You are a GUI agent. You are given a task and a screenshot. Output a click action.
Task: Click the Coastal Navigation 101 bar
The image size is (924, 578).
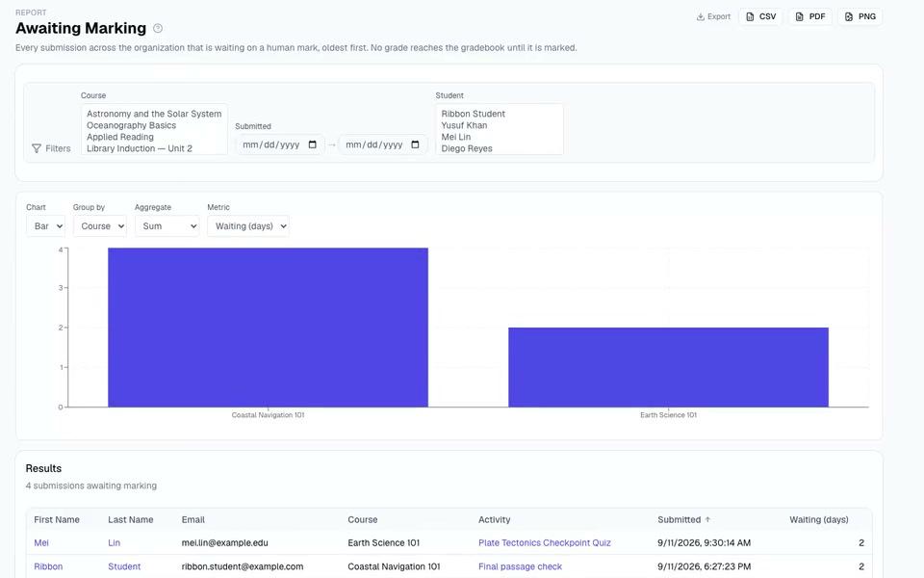click(x=269, y=328)
